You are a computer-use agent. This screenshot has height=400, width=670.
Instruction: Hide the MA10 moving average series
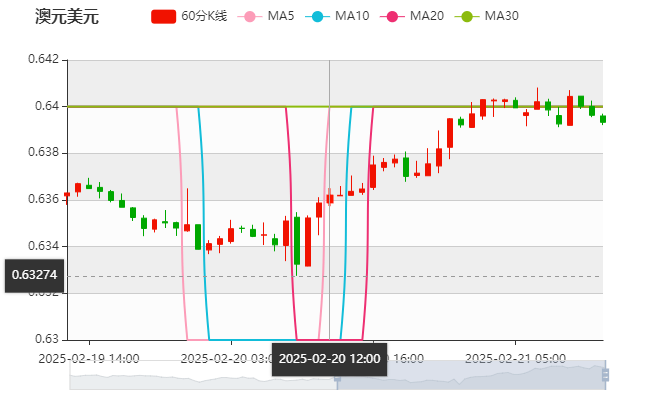(x=337, y=16)
